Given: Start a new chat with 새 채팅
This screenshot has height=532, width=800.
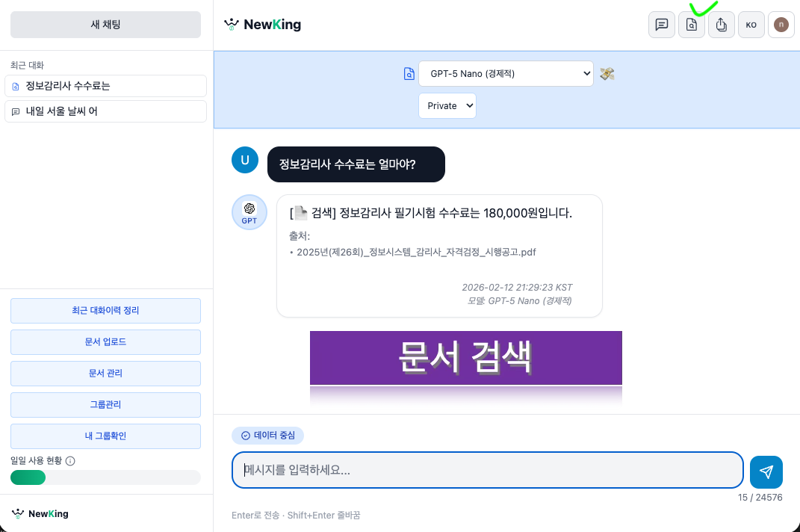Looking at the screenshot, I should (105, 24).
